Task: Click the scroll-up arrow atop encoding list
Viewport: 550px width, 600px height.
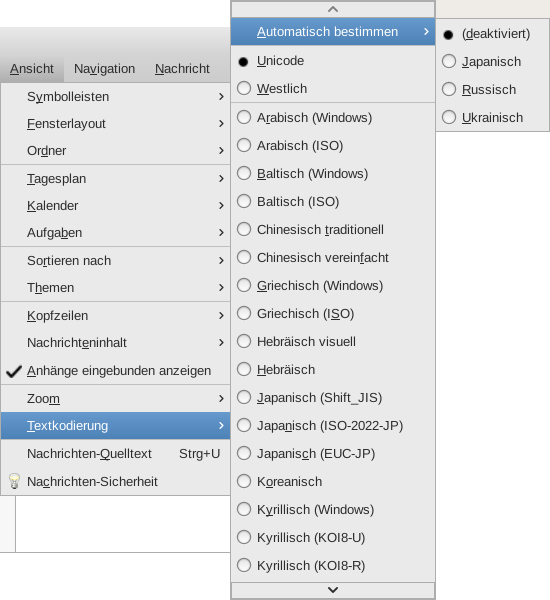Action: pyautogui.click(x=333, y=9)
